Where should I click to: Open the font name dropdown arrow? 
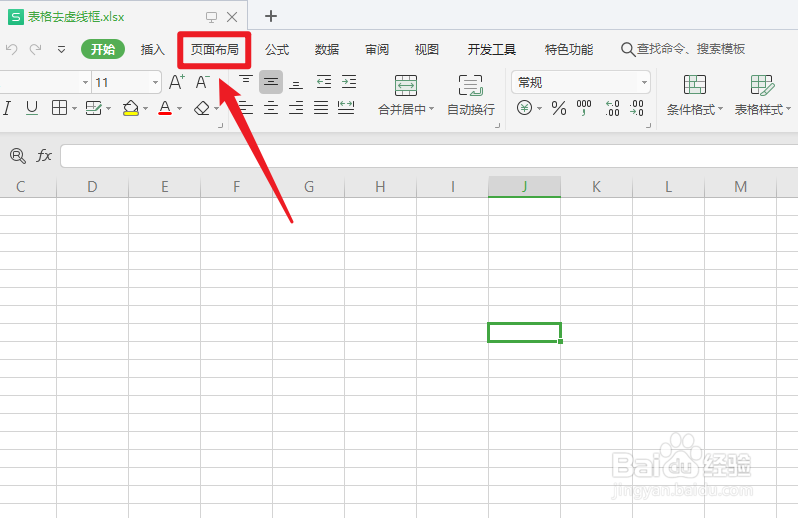click(x=85, y=82)
